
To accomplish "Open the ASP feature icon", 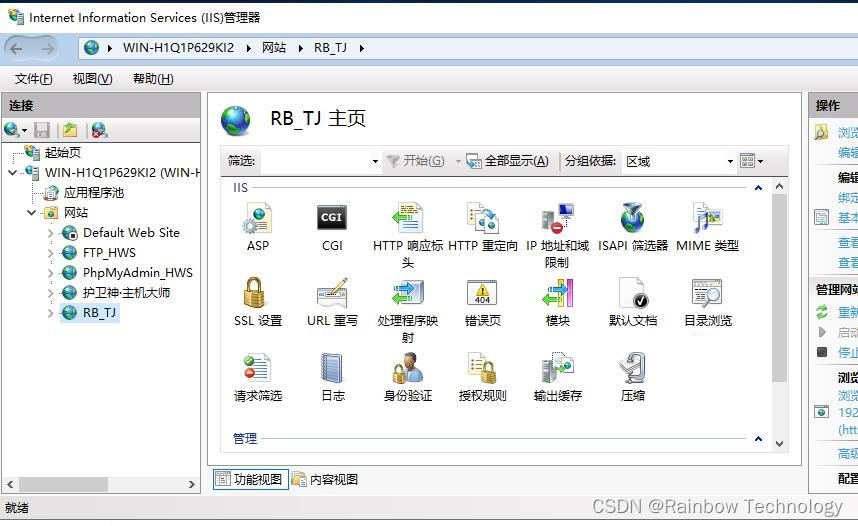I will [258, 227].
